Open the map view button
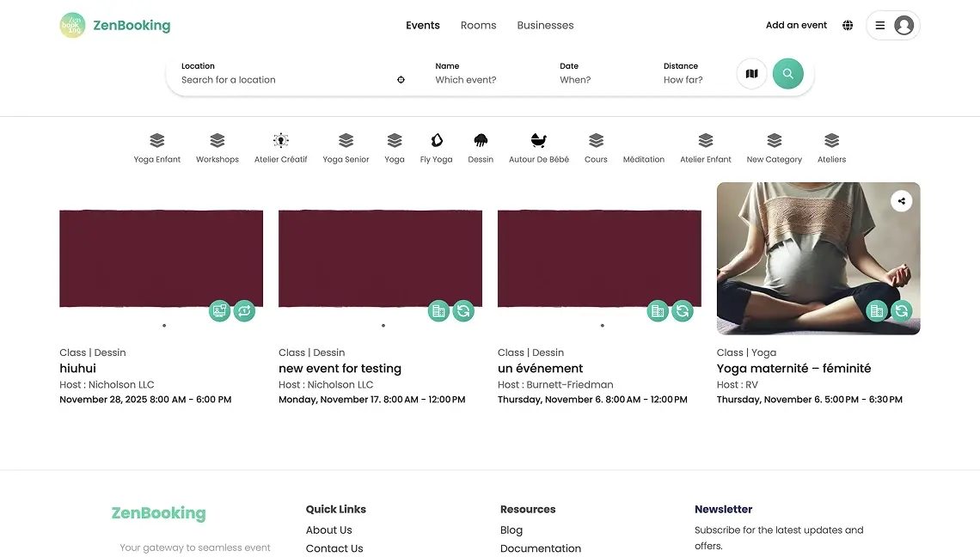Screen dimensions: 980x557 [751, 74]
